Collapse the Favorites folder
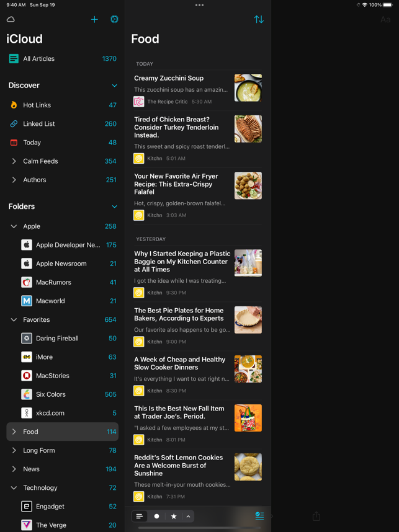This screenshot has width=399, height=532. pos(14,319)
